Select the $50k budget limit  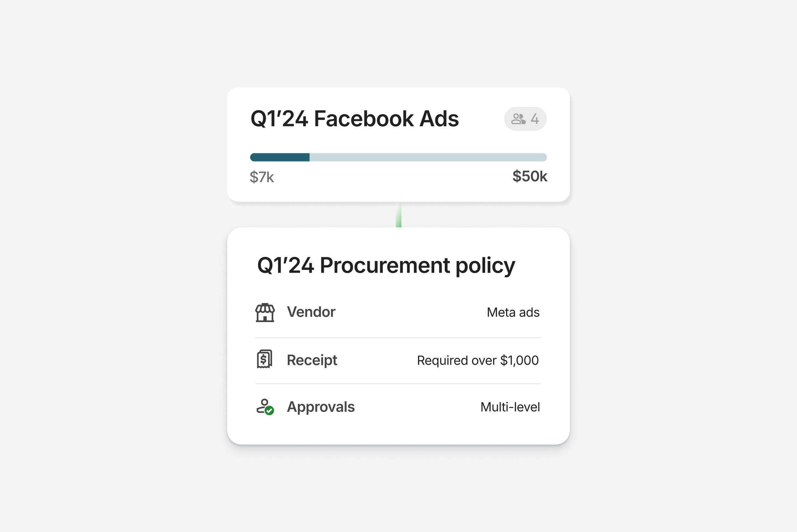[530, 176]
